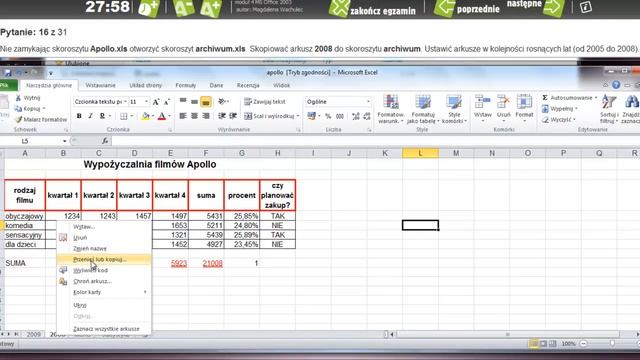Click zakończ egzamin button
The image size is (640, 360).
[x=372, y=9]
